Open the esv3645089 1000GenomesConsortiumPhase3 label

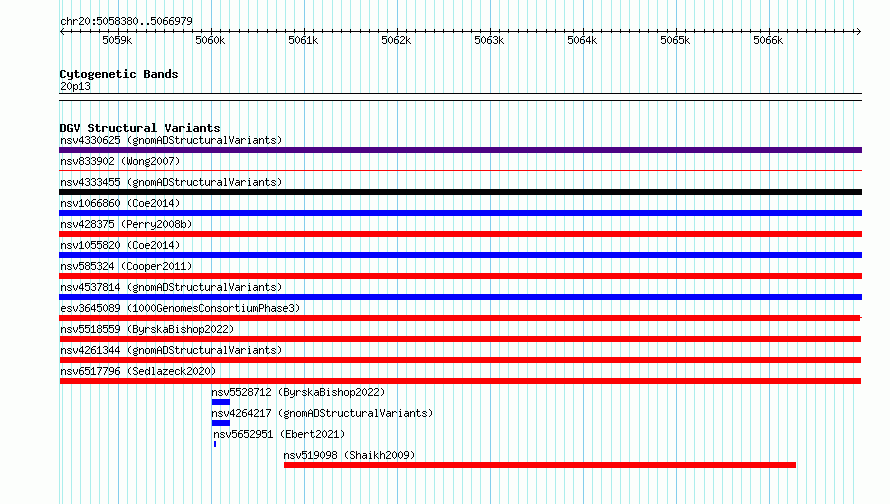[x=180, y=308]
